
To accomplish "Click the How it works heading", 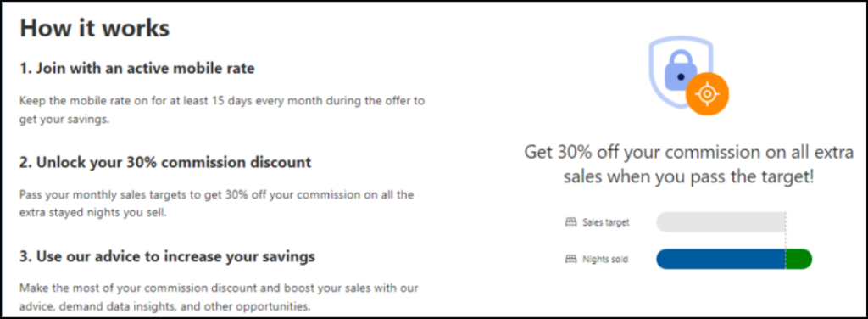I will [x=95, y=28].
